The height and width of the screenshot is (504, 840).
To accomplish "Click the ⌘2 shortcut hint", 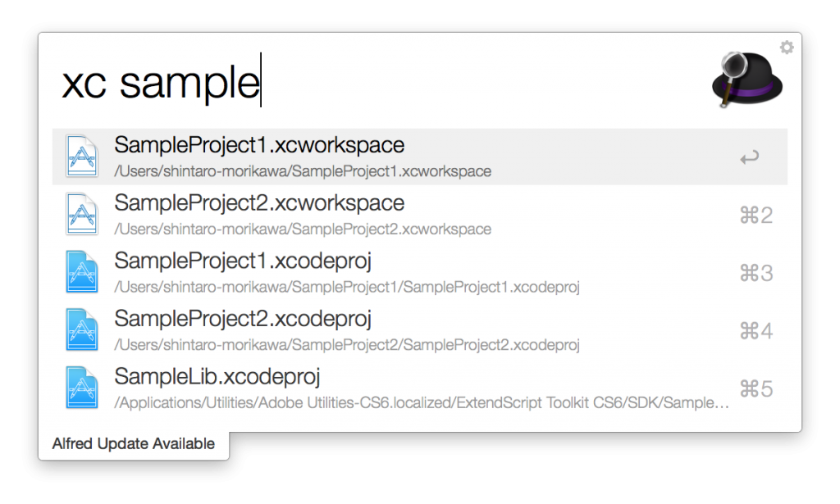I will point(756,216).
